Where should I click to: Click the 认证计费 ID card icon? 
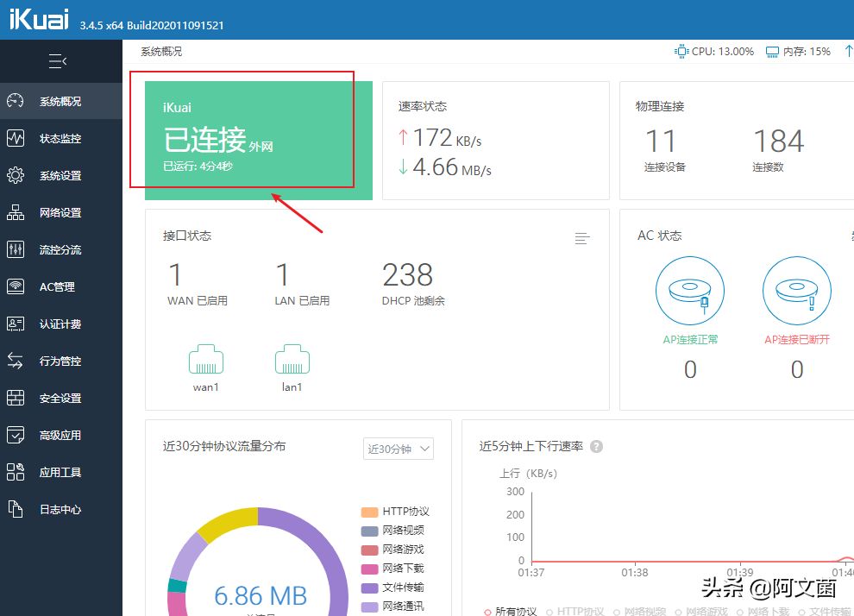coord(16,324)
